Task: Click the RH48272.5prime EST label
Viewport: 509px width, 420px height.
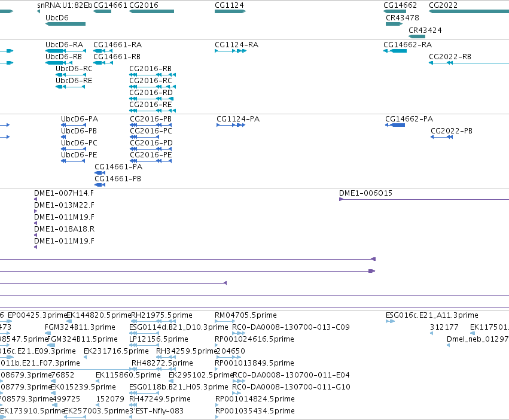Action: click(162, 363)
